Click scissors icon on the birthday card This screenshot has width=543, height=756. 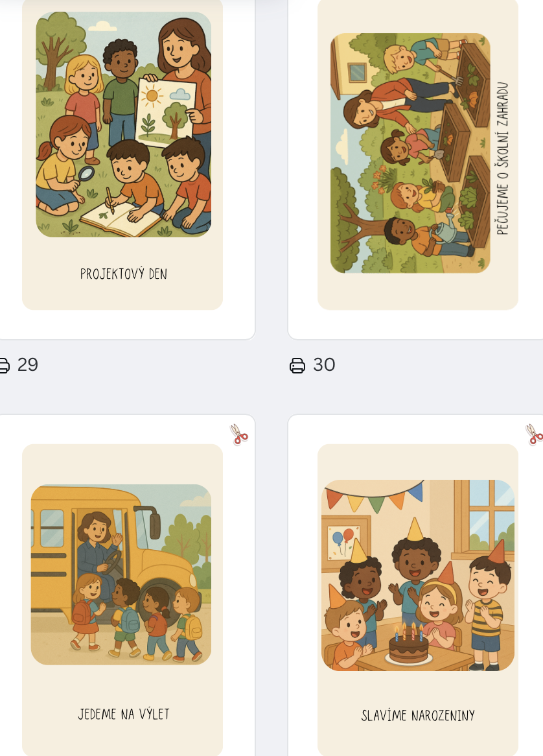(x=534, y=434)
